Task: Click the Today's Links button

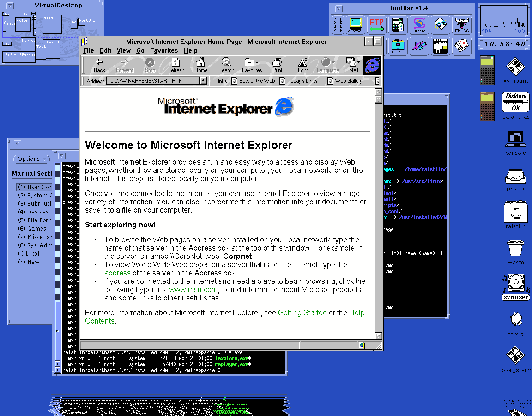Action: (x=299, y=81)
